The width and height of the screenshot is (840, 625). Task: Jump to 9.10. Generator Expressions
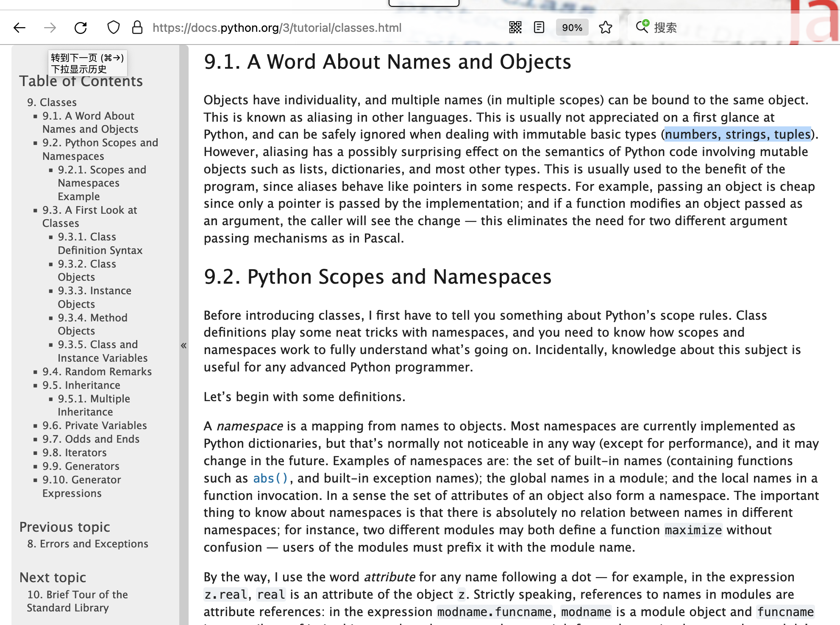click(81, 486)
